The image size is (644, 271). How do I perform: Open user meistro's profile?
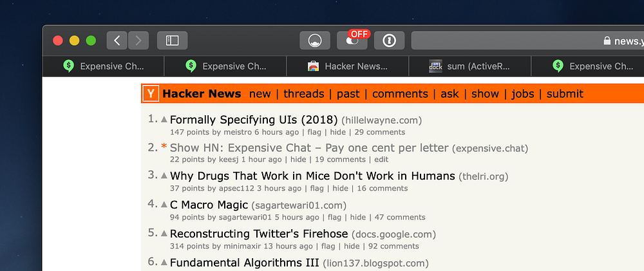[238, 132]
